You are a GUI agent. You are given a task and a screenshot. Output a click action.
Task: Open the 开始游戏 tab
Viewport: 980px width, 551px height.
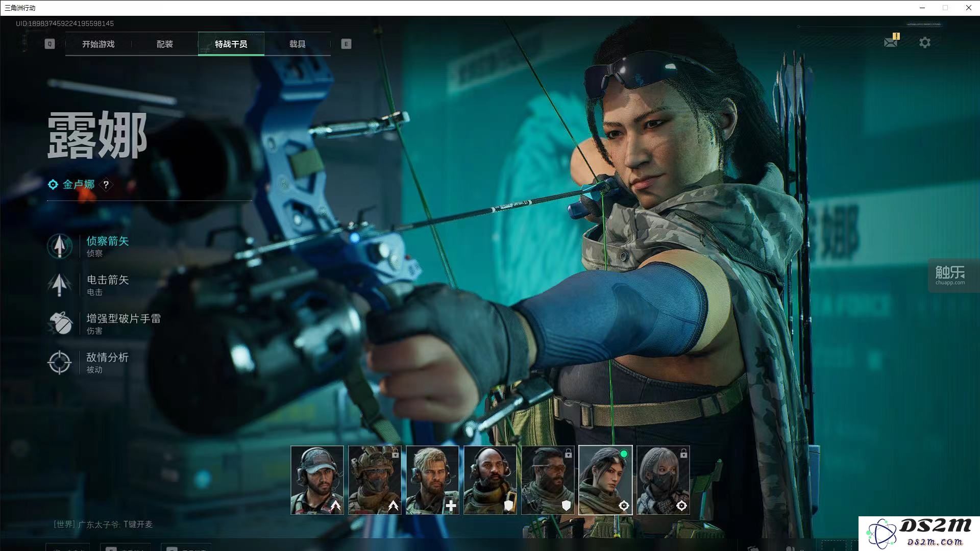tap(99, 44)
